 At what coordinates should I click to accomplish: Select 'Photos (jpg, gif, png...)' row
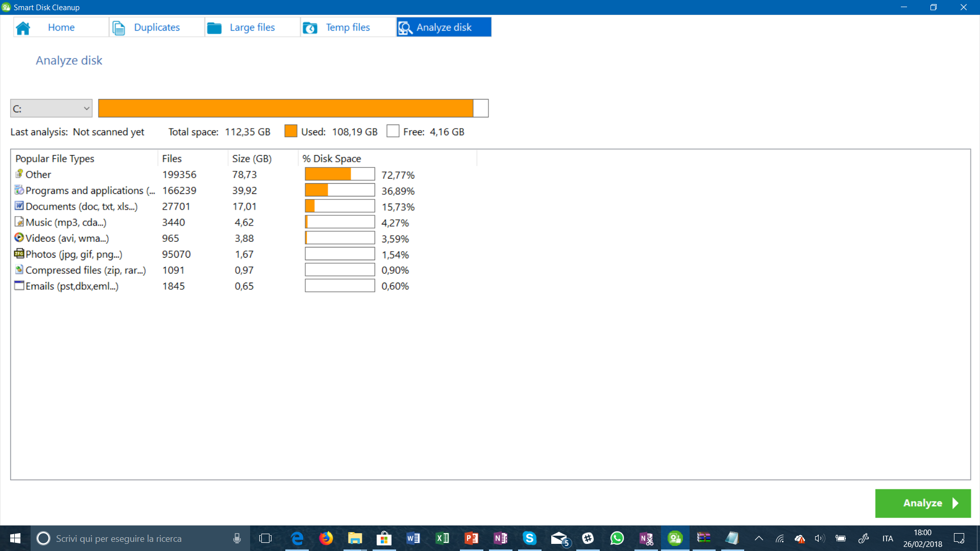74,254
